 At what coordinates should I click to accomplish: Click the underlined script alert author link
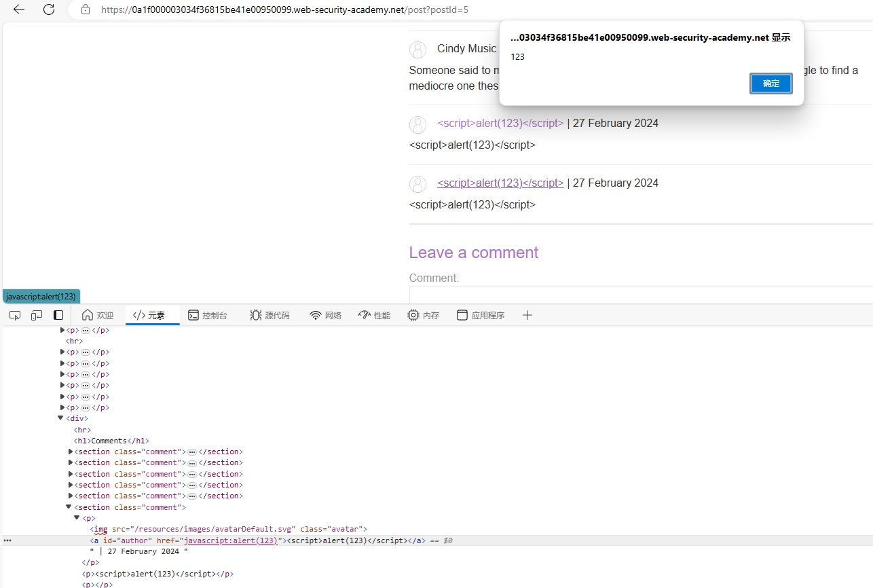(x=500, y=183)
